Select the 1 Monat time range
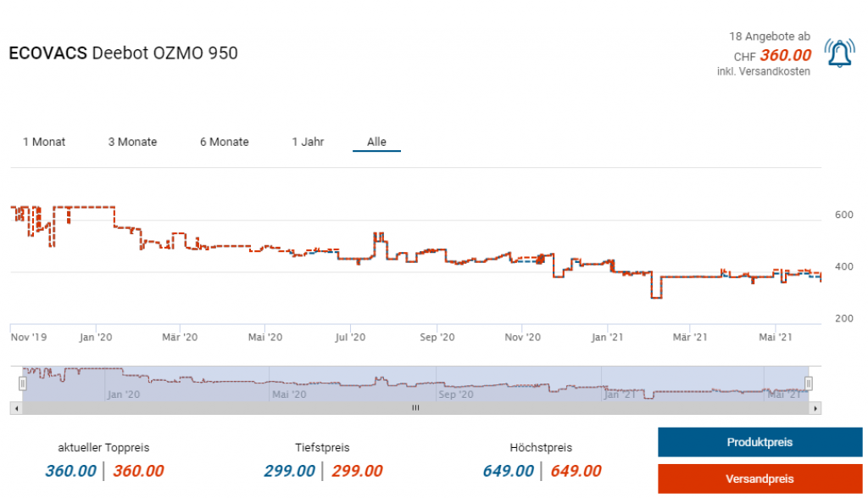Image resolution: width=868 pixels, height=498 pixels. click(44, 142)
